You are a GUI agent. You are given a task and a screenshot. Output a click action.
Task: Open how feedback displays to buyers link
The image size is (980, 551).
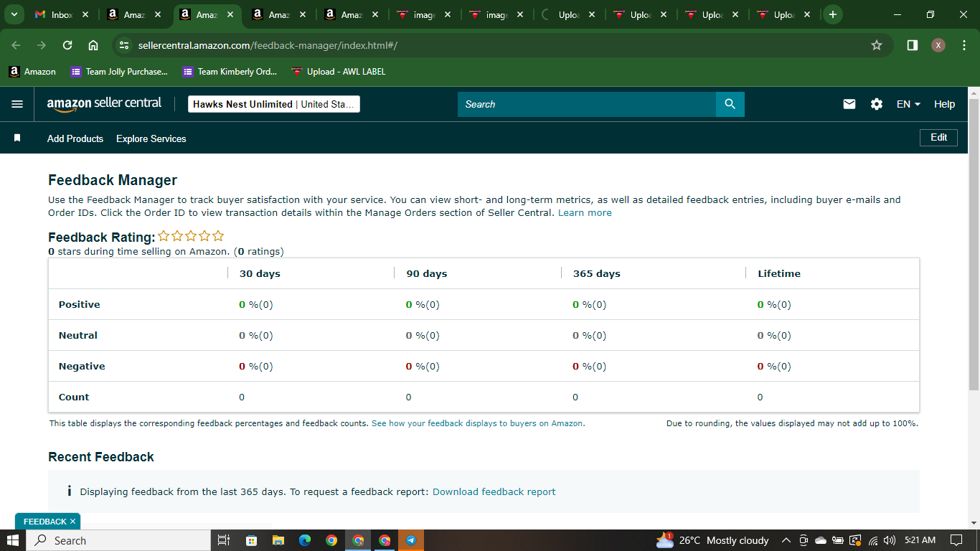pos(478,423)
